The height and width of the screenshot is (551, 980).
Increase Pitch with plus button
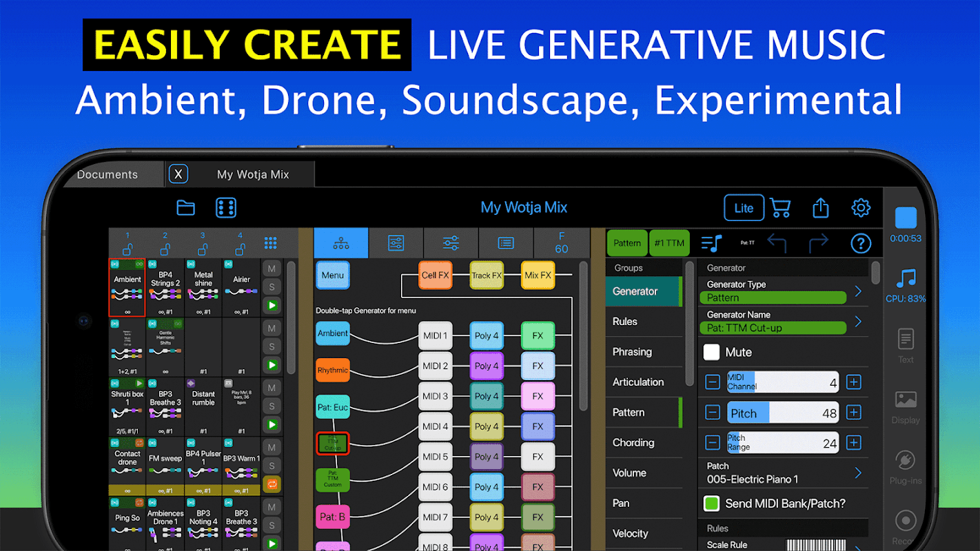point(853,413)
